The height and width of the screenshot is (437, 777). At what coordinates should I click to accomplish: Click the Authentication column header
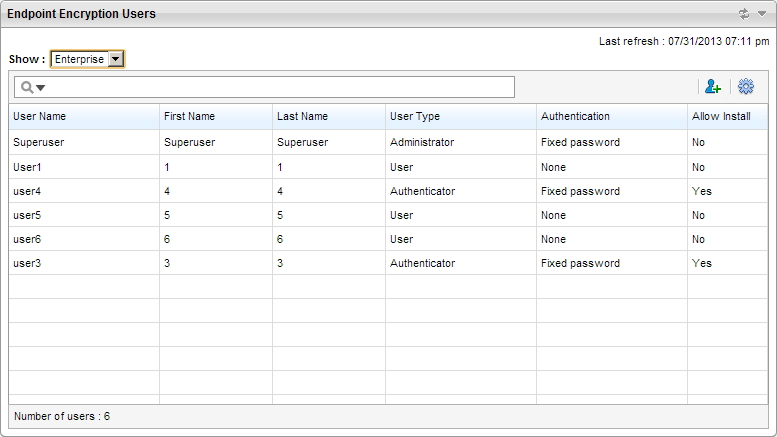pos(575,117)
